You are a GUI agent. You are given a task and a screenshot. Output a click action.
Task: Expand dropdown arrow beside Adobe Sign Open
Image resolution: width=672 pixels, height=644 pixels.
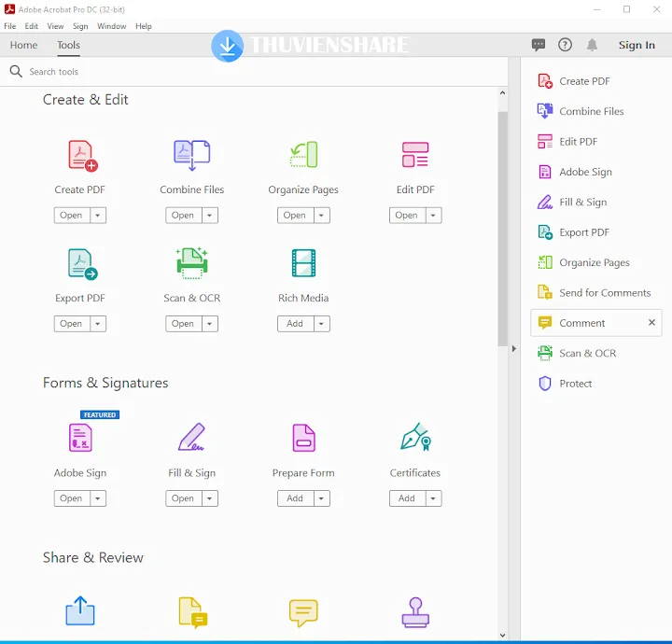coord(98,498)
